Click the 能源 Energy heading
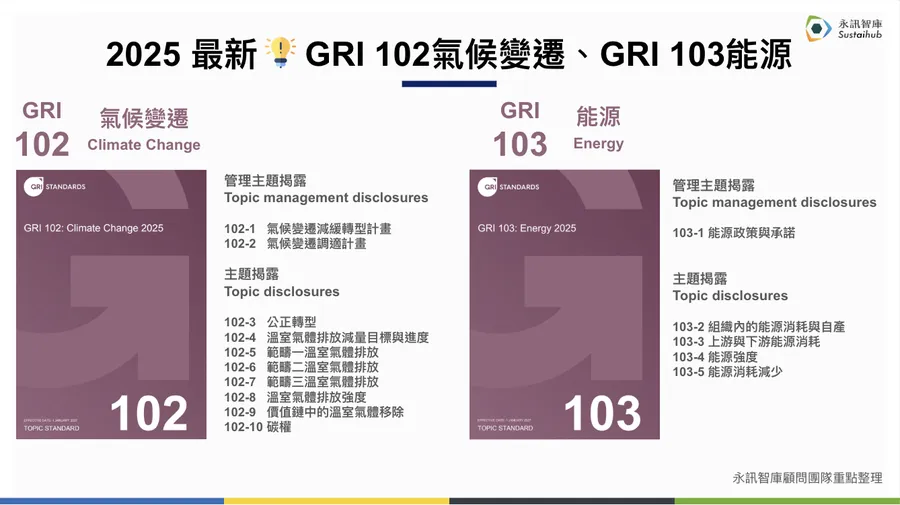The image size is (900, 505). tap(598, 129)
